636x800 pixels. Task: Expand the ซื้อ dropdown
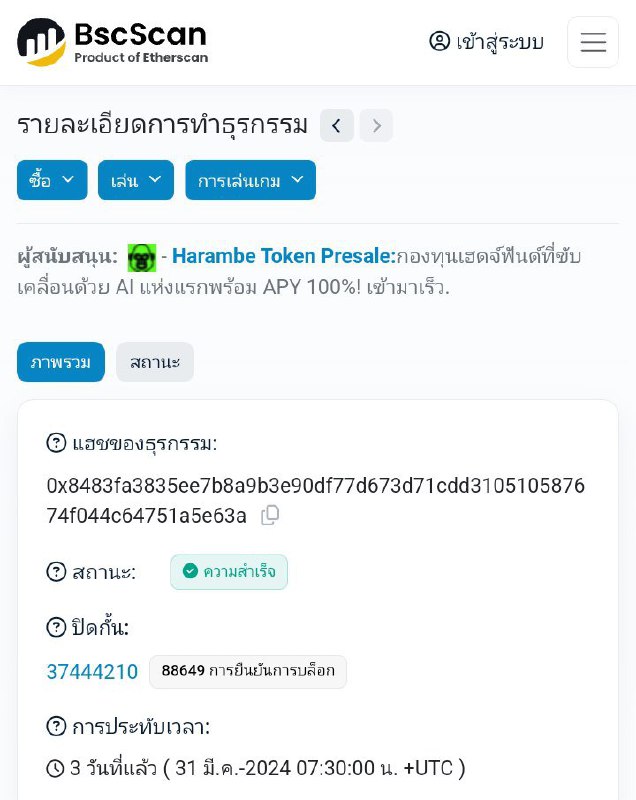pos(52,180)
